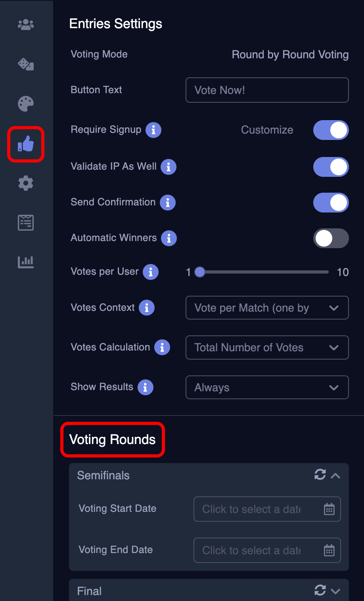Open the color palette appearance panel
The width and height of the screenshot is (364, 601).
[25, 104]
